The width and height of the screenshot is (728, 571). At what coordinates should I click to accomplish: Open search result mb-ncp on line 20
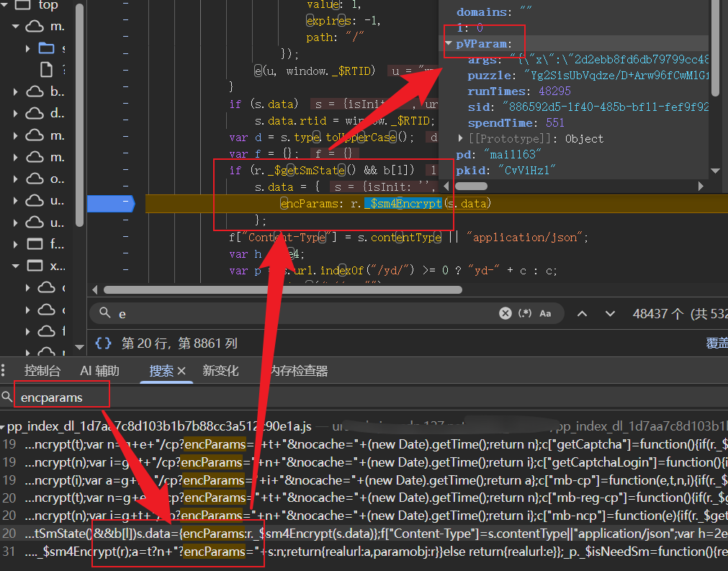tap(364, 516)
